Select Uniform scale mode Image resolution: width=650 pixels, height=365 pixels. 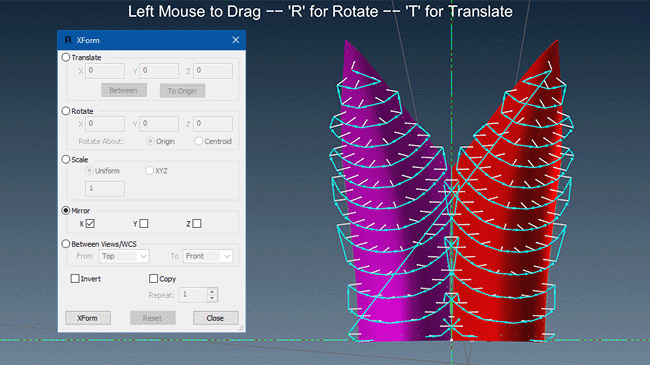click(89, 170)
